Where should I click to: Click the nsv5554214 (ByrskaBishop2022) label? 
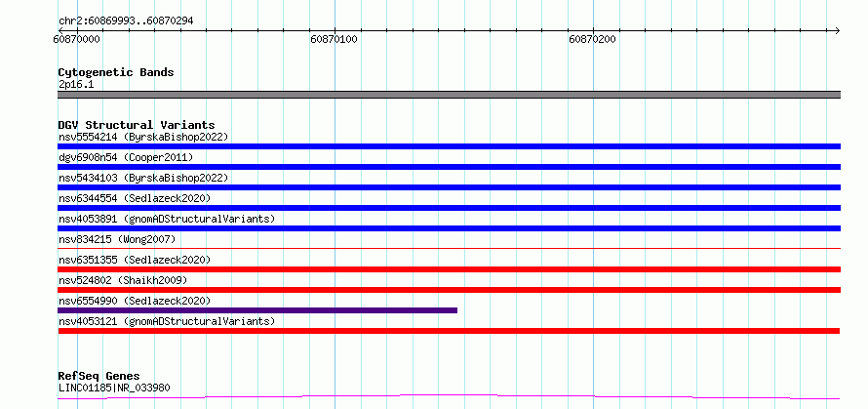point(143,137)
